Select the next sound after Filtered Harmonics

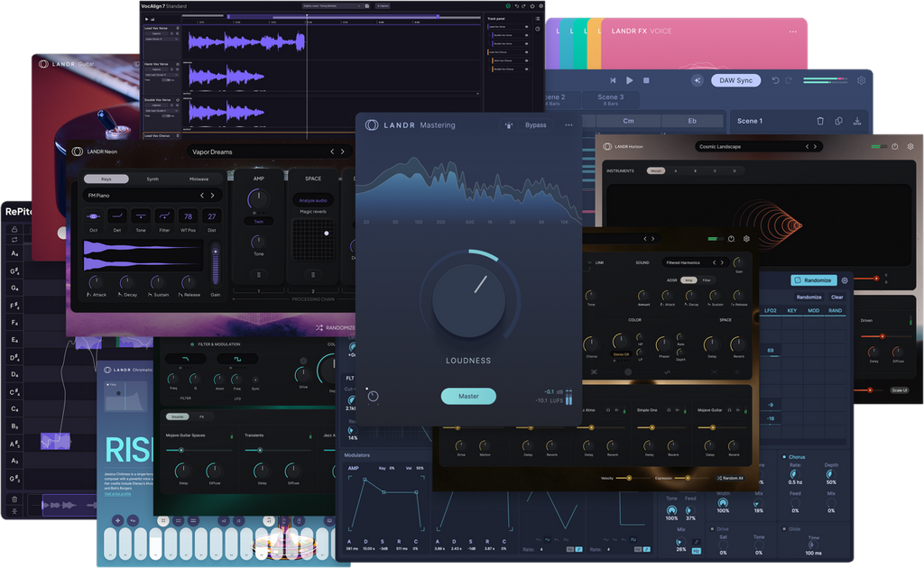pos(722,262)
